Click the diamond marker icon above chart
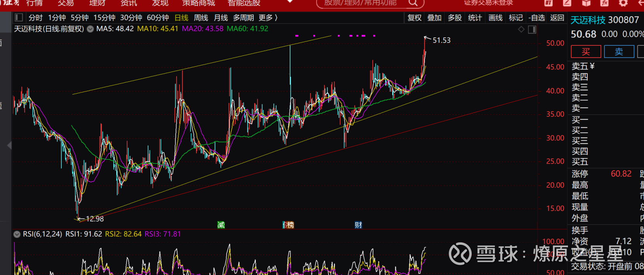 [521, 29]
